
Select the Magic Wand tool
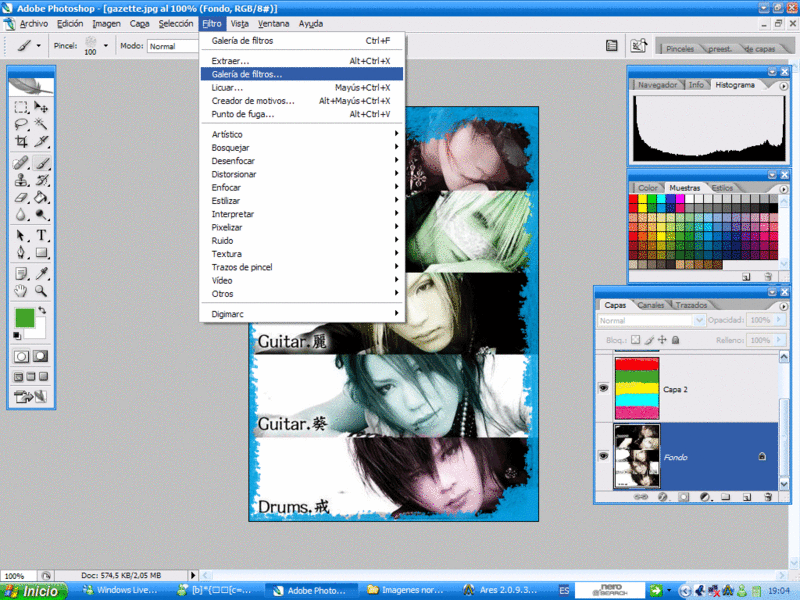41,124
